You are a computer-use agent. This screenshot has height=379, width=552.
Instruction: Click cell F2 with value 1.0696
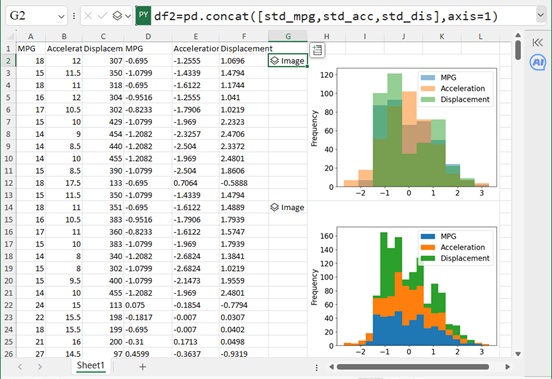tap(244, 61)
